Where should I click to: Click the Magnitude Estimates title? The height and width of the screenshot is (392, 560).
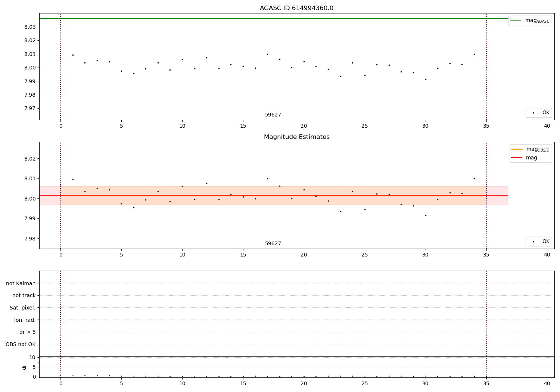[296, 137]
